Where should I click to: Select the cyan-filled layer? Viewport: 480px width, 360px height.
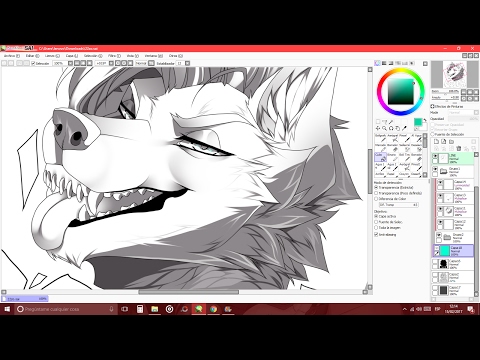coord(453,251)
